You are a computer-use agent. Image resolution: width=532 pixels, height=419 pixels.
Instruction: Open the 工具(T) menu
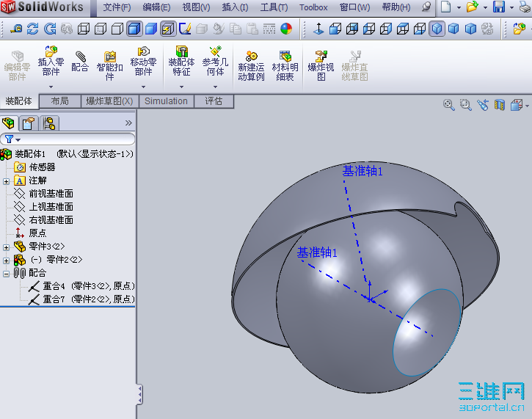[x=274, y=7]
